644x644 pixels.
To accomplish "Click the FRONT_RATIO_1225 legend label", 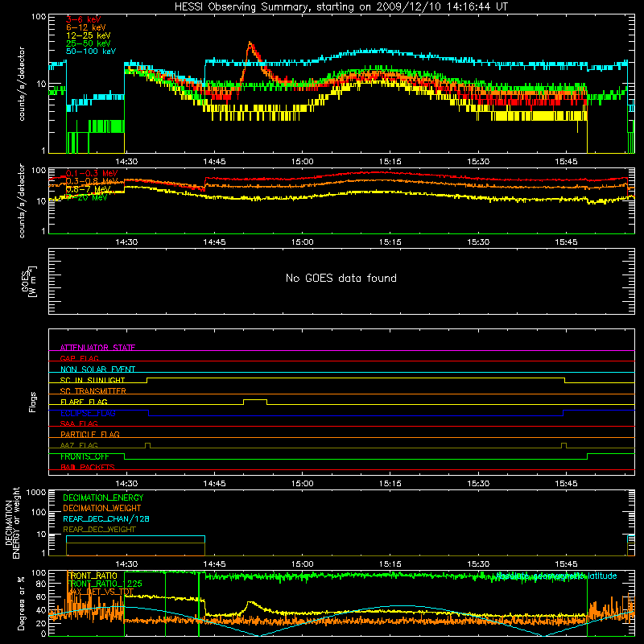I will tap(105, 584).
